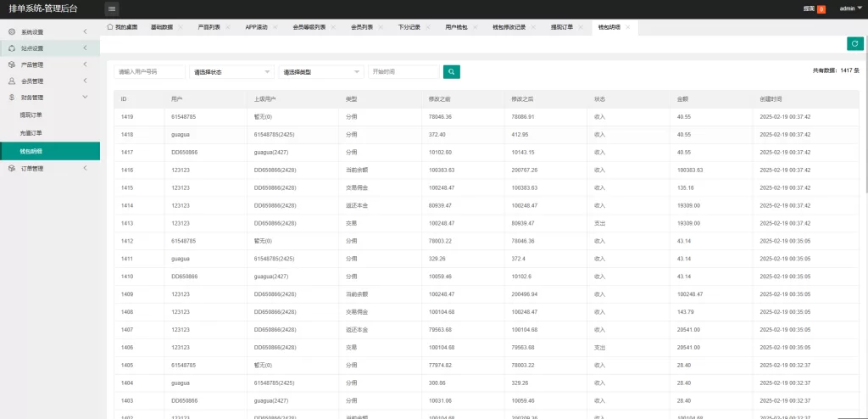Click the home icon for 我的桌面
Screen dimensions: 868x419
pos(110,27)
